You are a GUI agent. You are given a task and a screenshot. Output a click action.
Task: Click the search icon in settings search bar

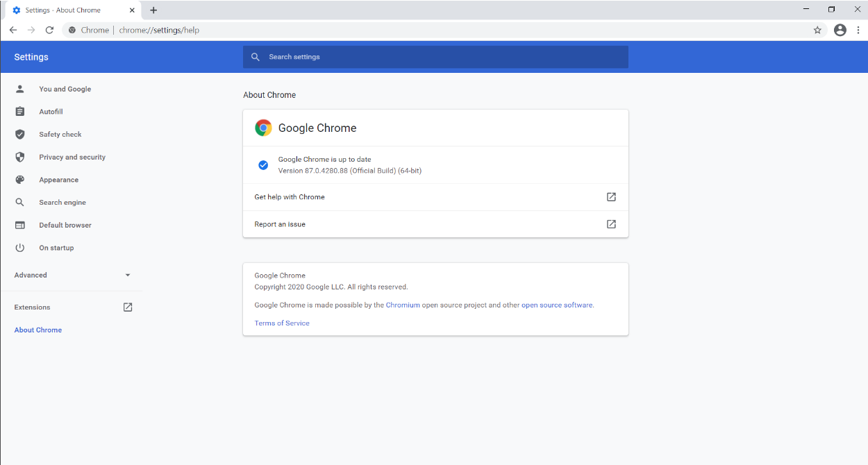coord(256,57)
